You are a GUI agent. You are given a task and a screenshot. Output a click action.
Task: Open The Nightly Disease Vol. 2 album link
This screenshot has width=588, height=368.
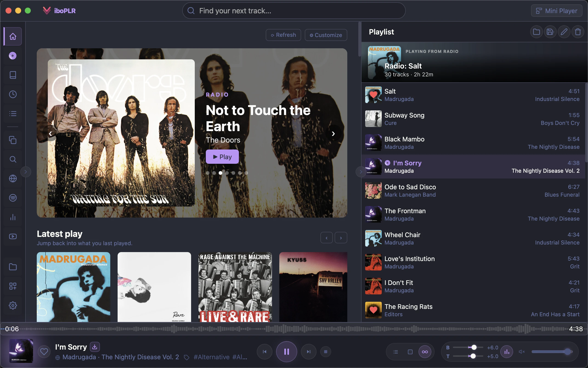click(x=140, y=357)
